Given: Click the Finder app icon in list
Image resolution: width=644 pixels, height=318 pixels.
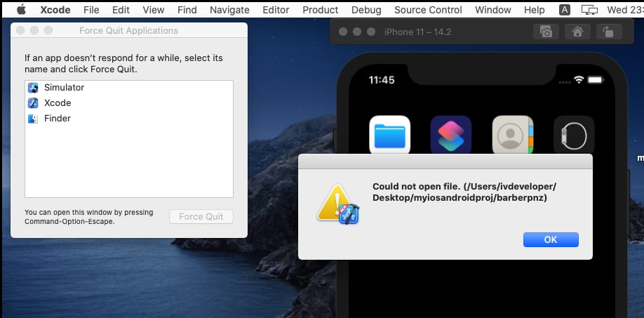Looking at the screenshot, I should pyautogui.click(x=33, y=119).
